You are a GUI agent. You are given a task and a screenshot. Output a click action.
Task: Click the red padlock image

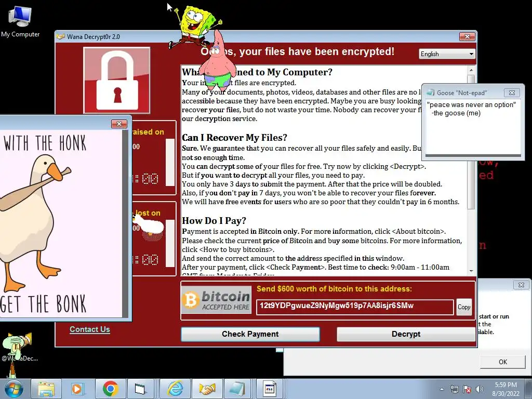(117, 81)
